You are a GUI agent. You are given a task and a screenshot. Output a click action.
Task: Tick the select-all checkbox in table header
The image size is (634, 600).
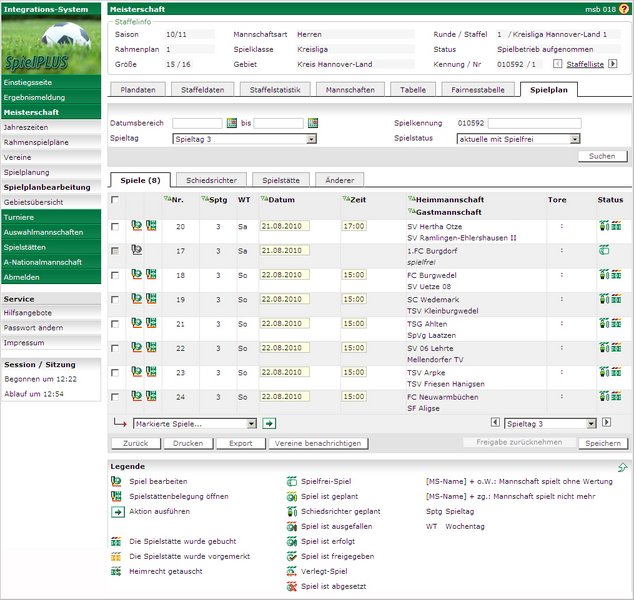click(x=115, y=200)
